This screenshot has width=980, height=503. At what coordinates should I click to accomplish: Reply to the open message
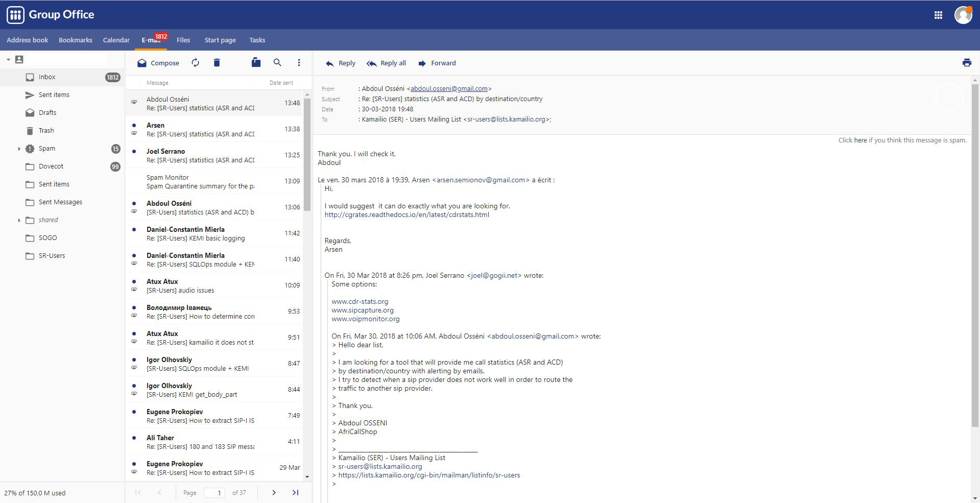pos(340,63)
